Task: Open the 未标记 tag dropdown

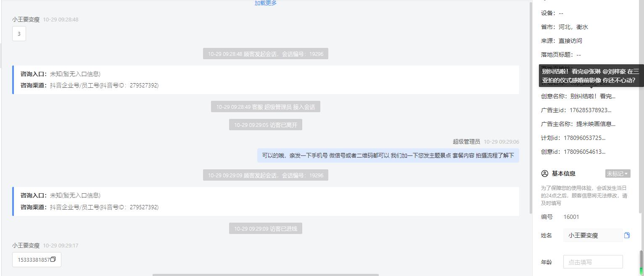Action: [x=618, y=173]
